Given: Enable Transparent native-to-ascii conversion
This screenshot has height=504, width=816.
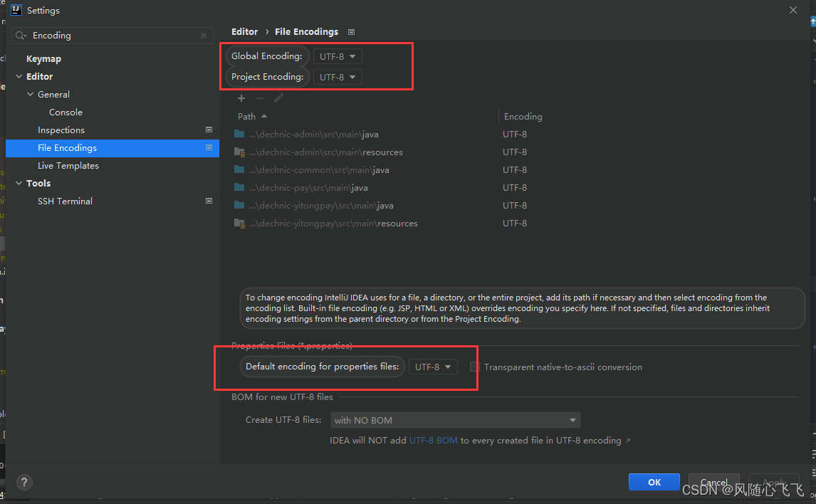Looking at the screenshot, I should click(x=474, y=367).
